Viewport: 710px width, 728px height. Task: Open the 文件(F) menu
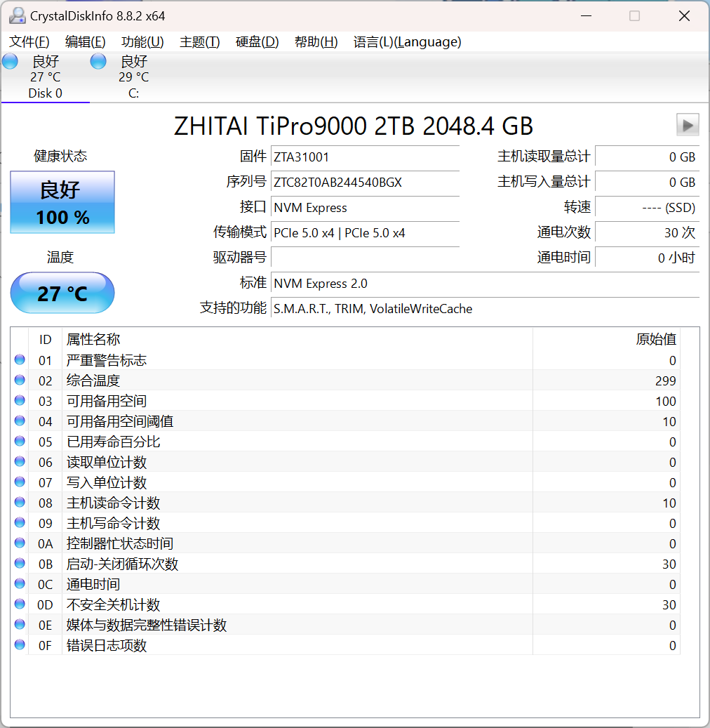[29, 42]
